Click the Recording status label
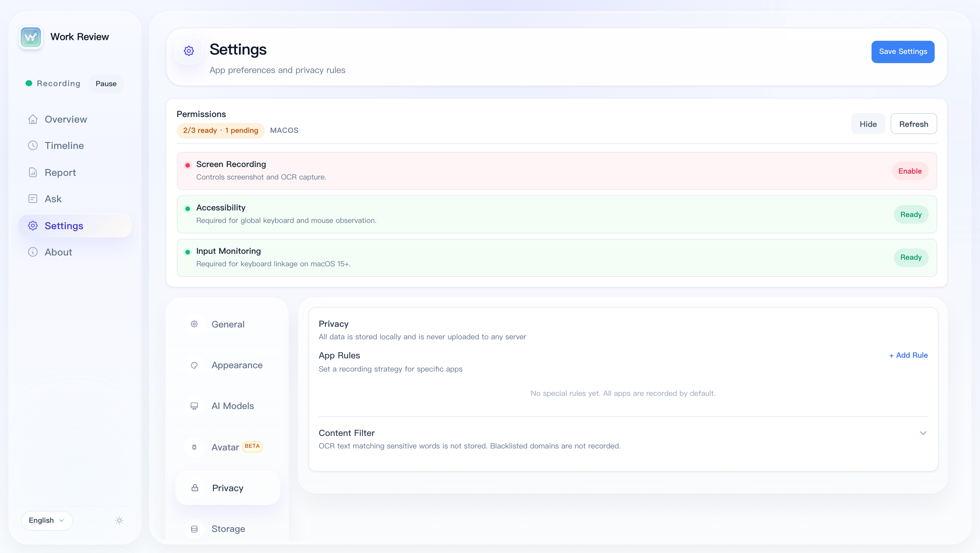The image size is (980, 553). [58, 84]
